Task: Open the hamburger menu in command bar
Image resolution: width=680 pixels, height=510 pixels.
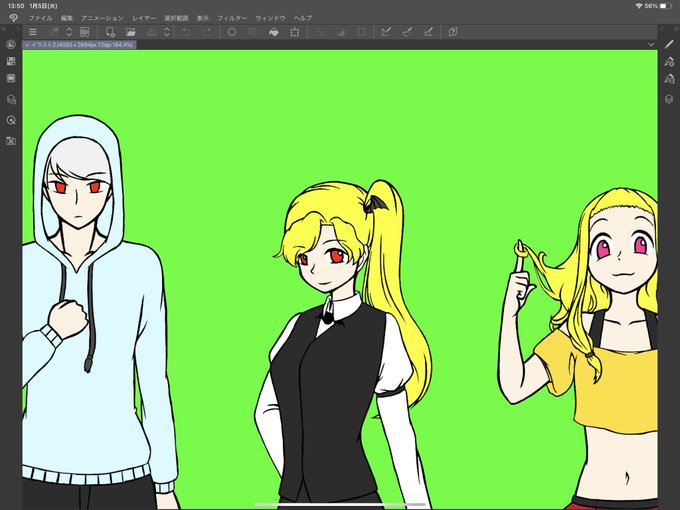Action: point(33,32)
